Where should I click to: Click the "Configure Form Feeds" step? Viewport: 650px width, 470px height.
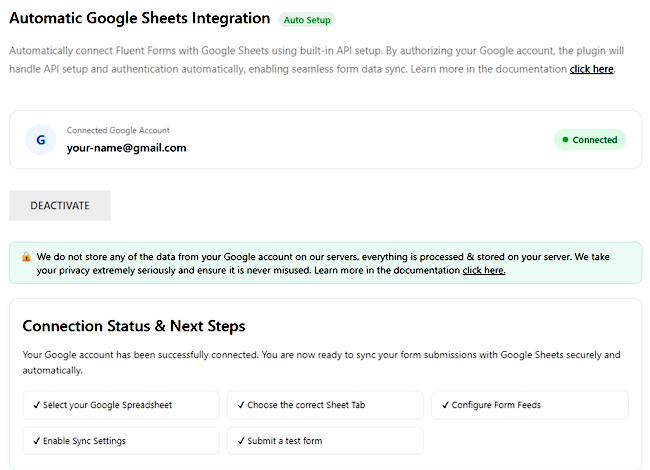[x=529, y=405]
